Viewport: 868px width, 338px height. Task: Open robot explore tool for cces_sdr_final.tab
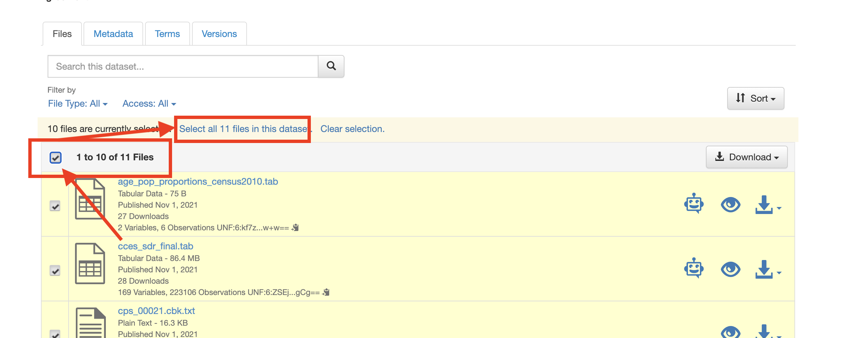tap(694, 269)
